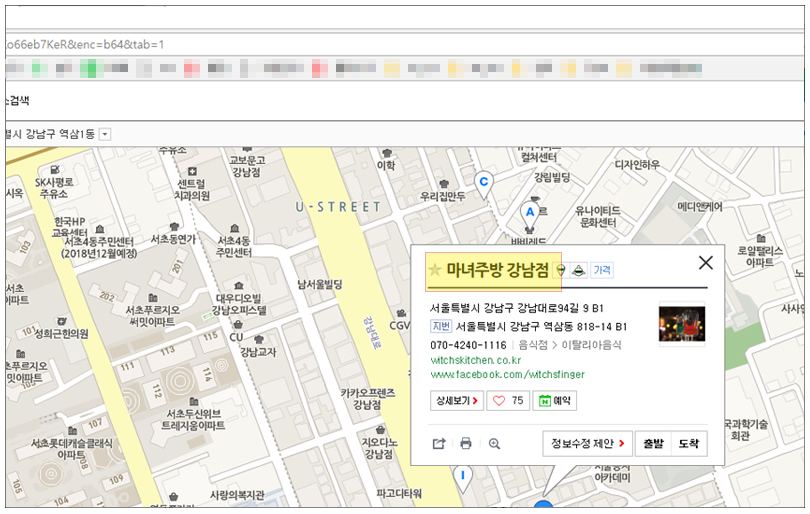Image resolution: width=810 pixels, height=514 pixels.
Task: Click the 한국HP 교육센터 map label
Action: tap(70, 227)
